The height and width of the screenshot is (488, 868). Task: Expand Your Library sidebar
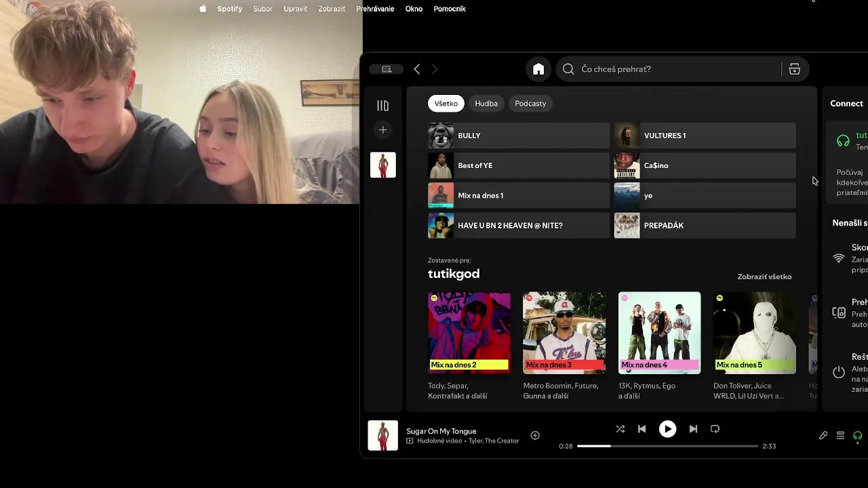[383, 106]
